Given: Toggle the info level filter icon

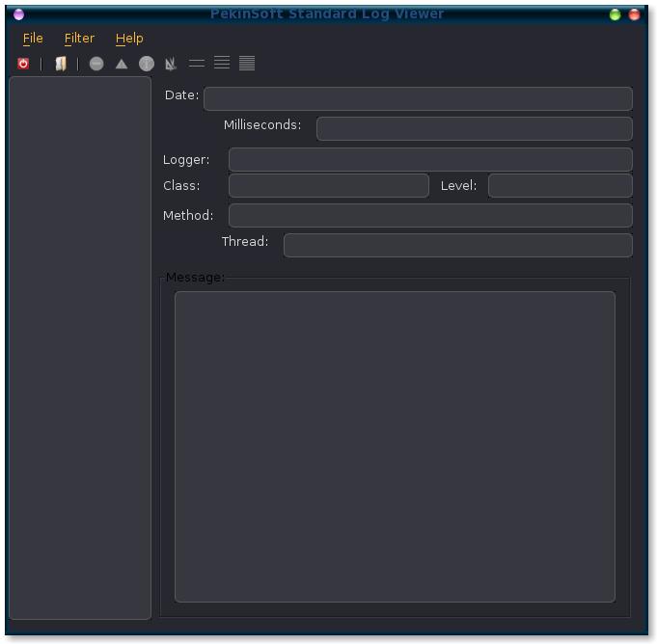Looking at the screenshot, I should [x=147, y=64].
